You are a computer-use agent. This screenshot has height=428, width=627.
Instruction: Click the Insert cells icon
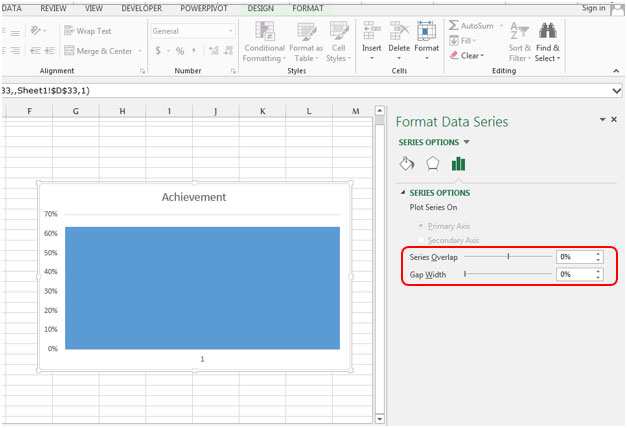coord(371,31)
